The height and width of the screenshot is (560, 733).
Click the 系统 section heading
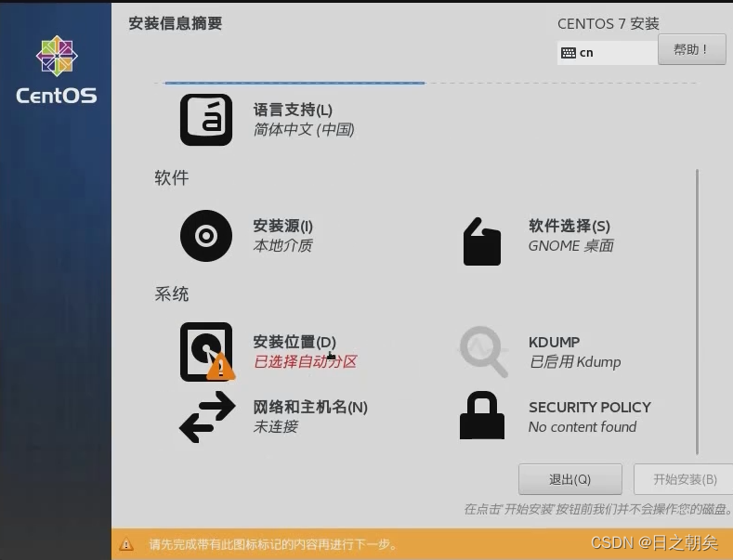pos(172,294)
